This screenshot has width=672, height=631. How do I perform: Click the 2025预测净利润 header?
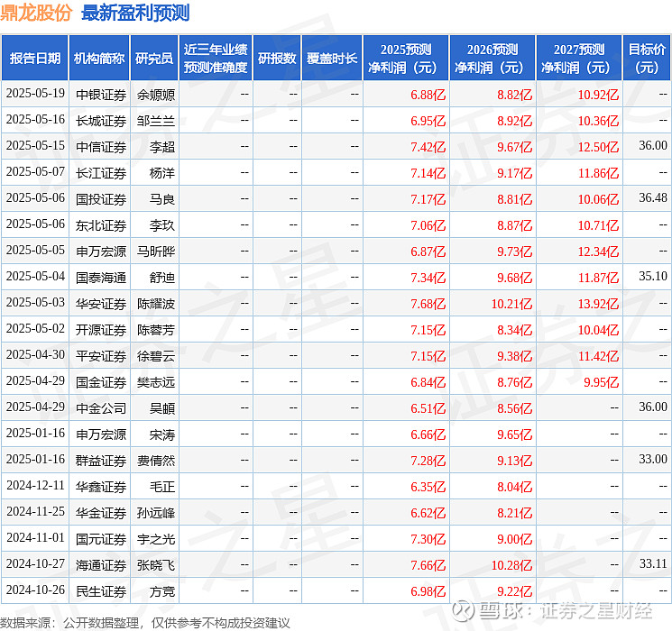click(x=406, y=58)
